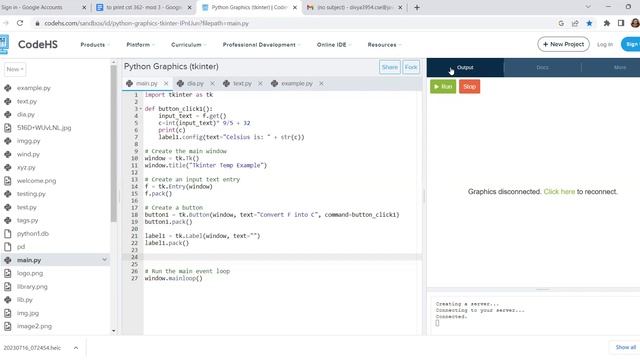Open the Products menu
The width and height of the screenshot is (640, 360).
(95, 44)
